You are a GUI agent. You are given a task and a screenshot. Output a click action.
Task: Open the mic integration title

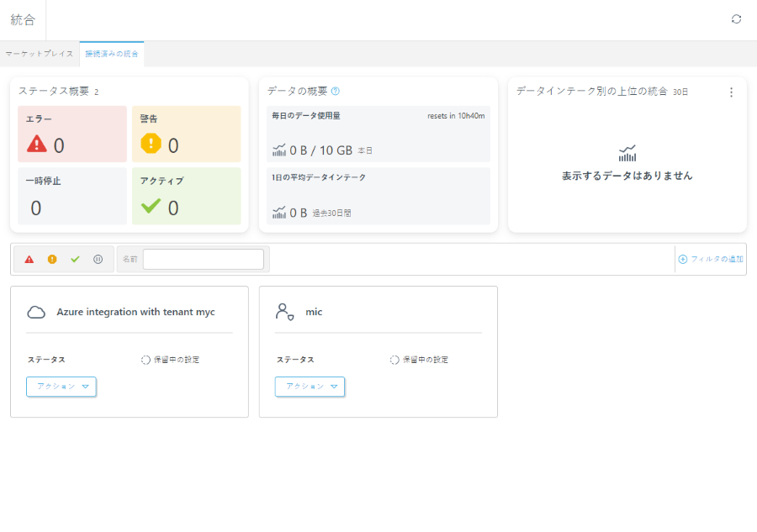[314, 312]
